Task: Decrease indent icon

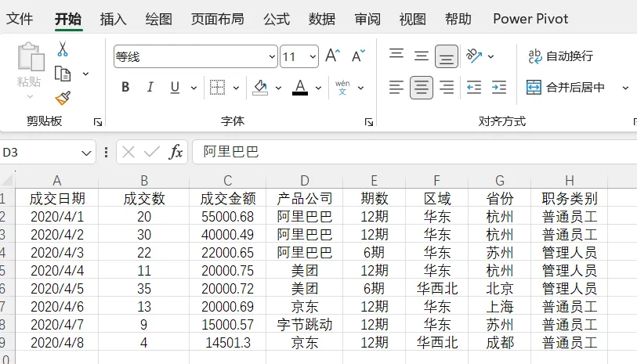Action: (474, 87)
